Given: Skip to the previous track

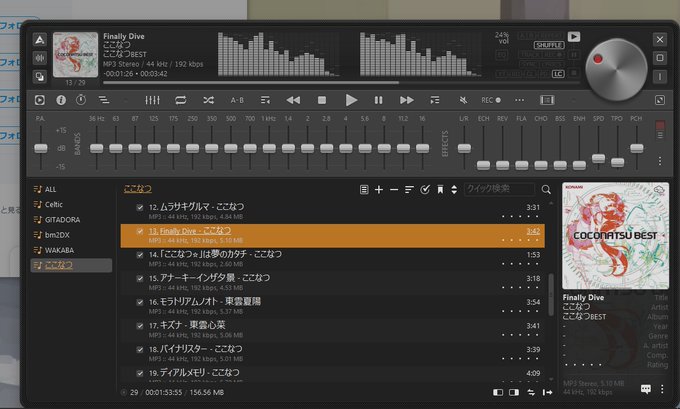Looking at the screenshot, I should pyautogui.click(x=293, y=100).
